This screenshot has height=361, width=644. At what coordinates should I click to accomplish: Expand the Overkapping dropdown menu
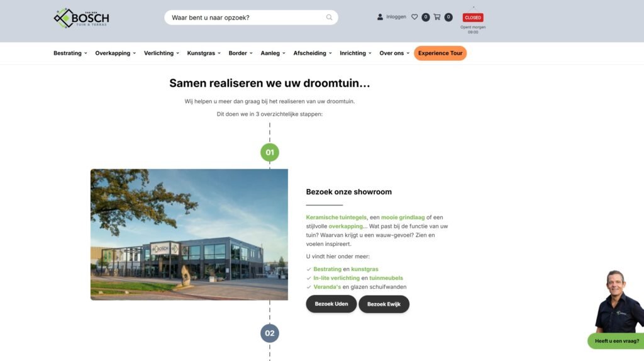pos(116,53)
